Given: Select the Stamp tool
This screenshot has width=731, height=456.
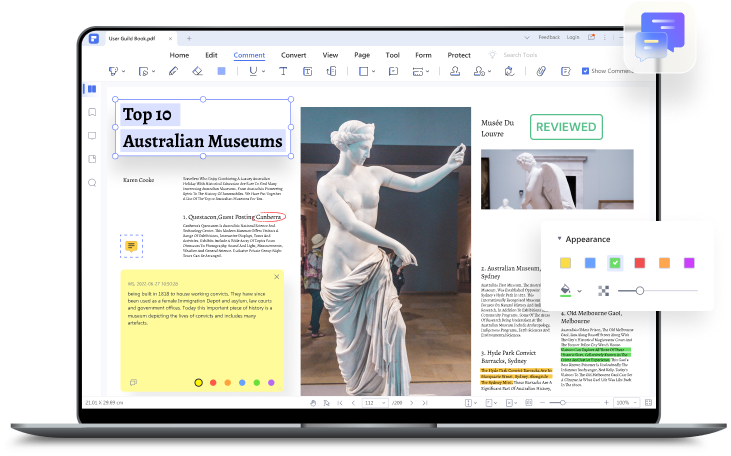Looking at the screenshot, I should click(x=455, y=71).
